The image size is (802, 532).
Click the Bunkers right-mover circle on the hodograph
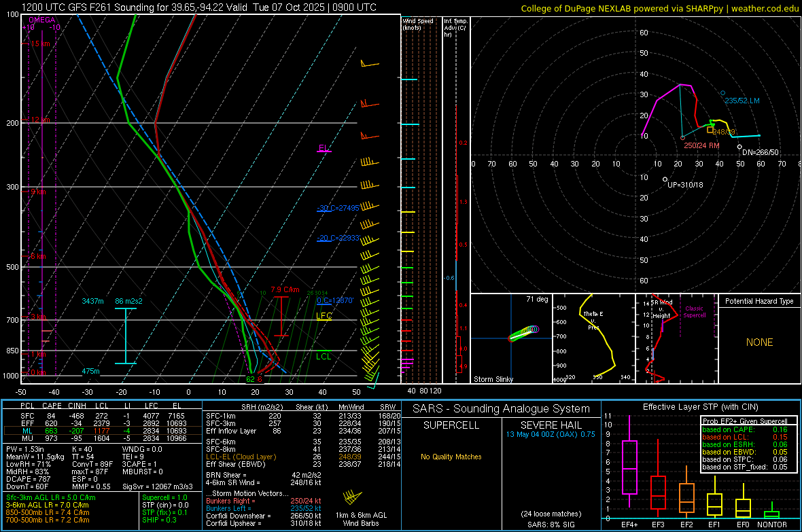(x=682, y=138)
